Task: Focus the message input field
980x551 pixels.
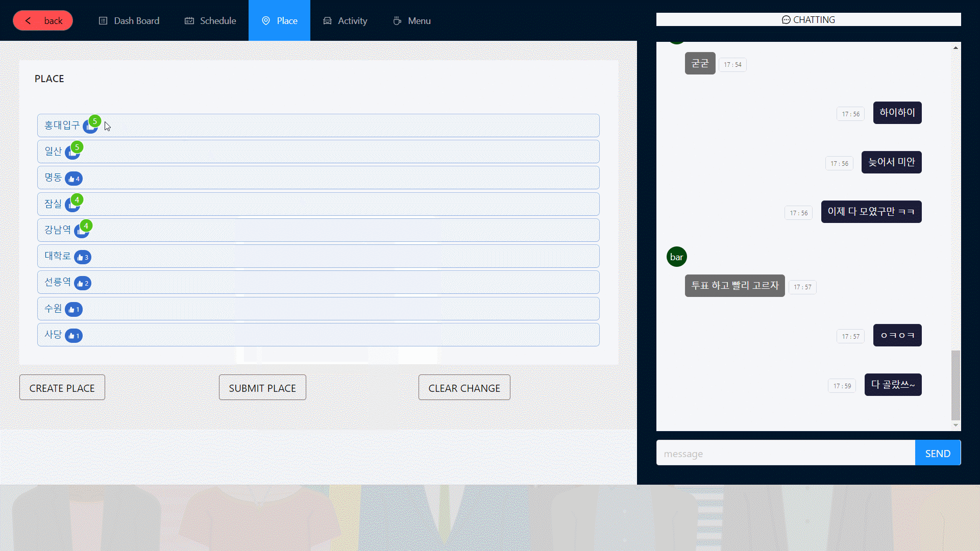Action: pyautogui.click(x=785, y=453)
